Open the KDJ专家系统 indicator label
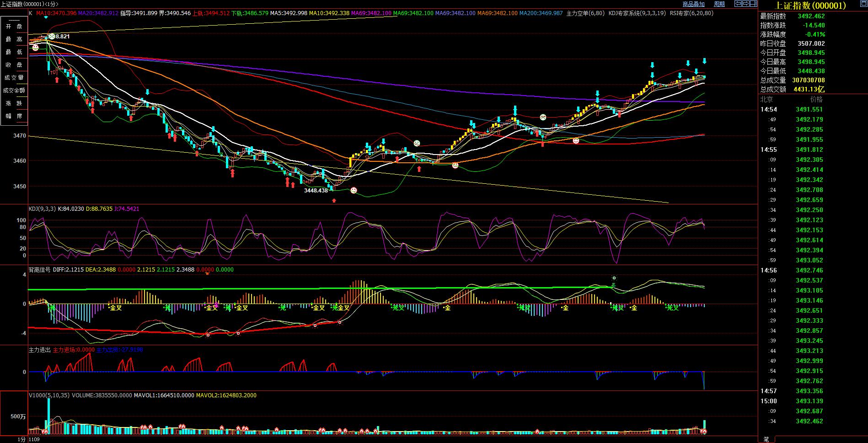This screenshot has height=443, width=868. click(x=637, y=13)
